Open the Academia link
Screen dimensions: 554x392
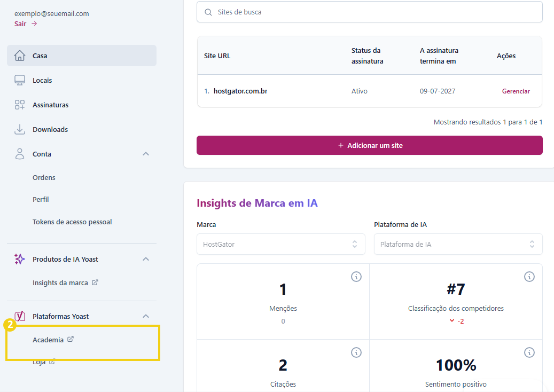pyautogui.click(x=48, y=340)
